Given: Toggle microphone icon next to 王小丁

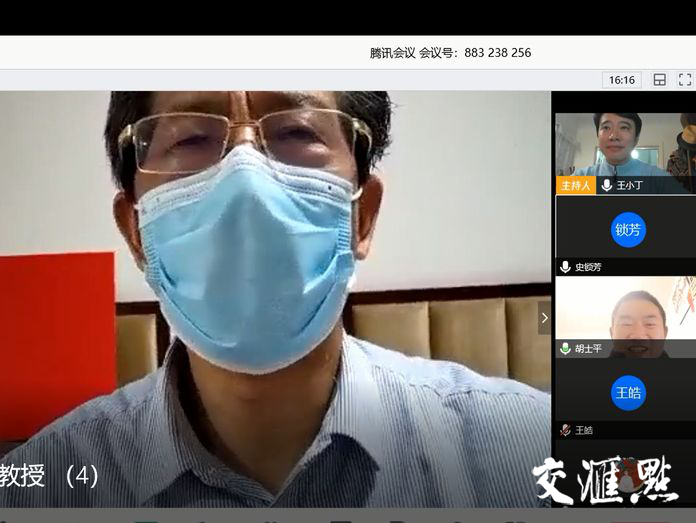Looking at the screenshot, I should [606, 185].
